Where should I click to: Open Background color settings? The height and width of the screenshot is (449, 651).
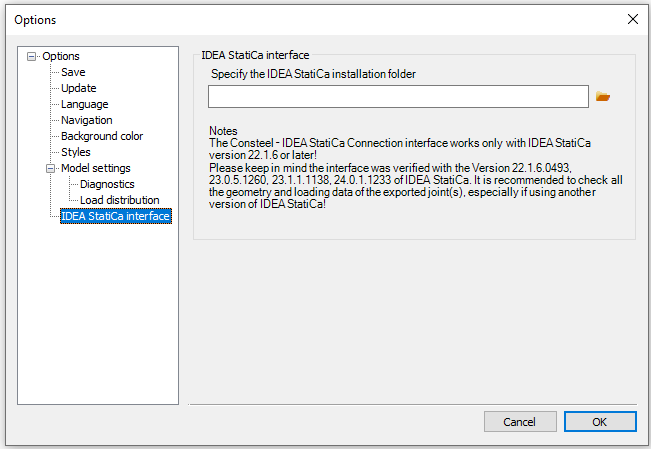pyautogui.click(x=102, y=136)
